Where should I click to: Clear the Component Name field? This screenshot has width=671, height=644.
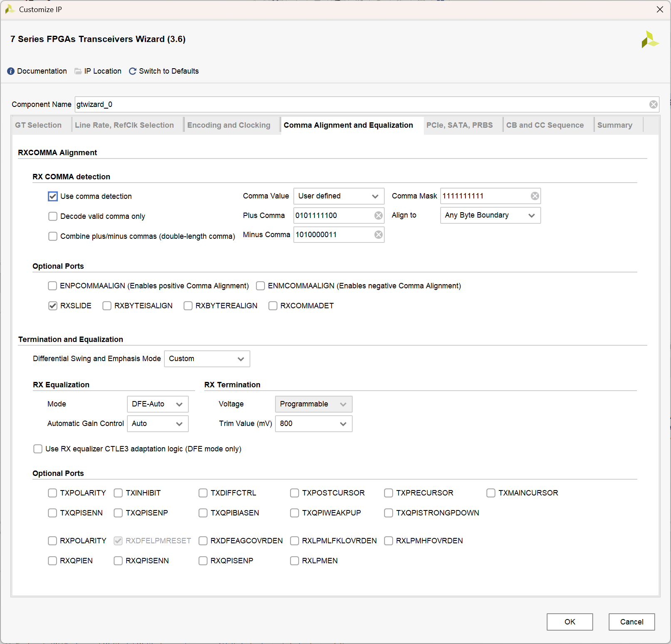654,104
